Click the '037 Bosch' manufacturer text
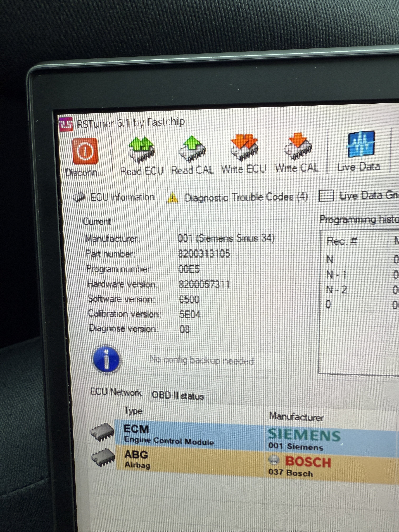Screen dimensions: 399x532 pyautogui.click(x=291, y=473)
